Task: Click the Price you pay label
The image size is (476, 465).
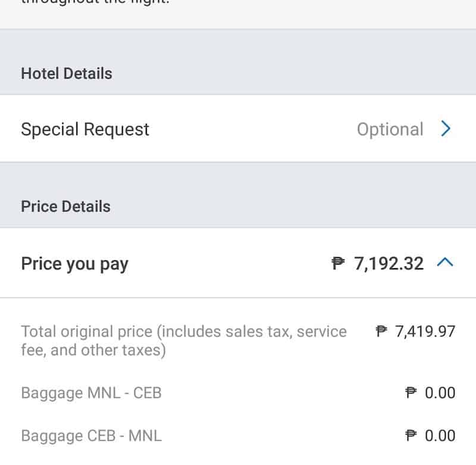Action: click(x=74, y=263)
